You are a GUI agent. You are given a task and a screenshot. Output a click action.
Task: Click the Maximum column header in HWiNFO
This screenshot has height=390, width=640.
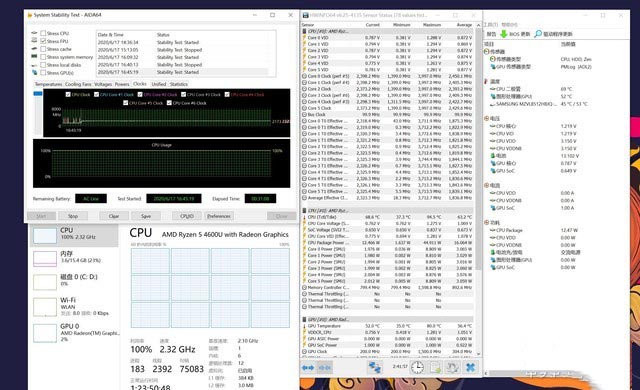[x=432, y=25]
